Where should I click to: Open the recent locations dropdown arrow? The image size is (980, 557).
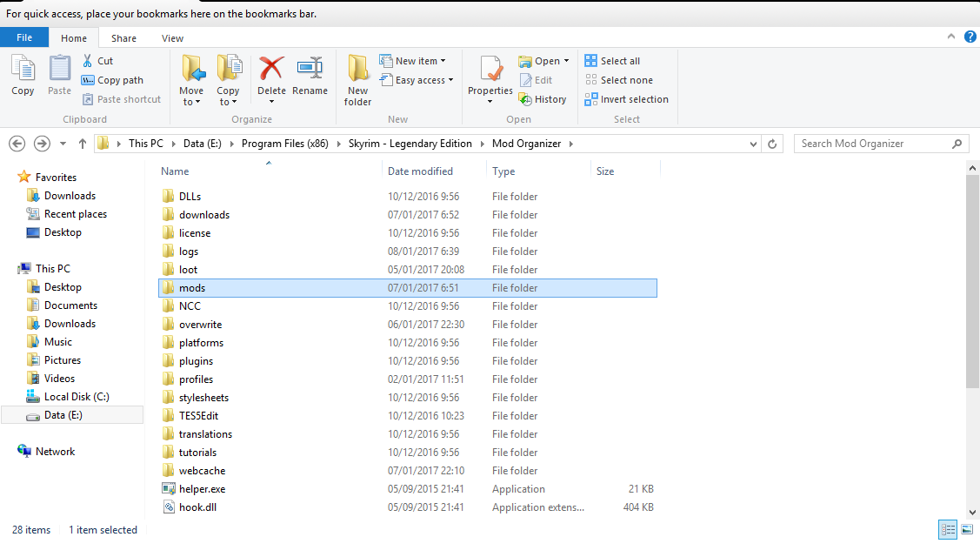click(63, 144)
